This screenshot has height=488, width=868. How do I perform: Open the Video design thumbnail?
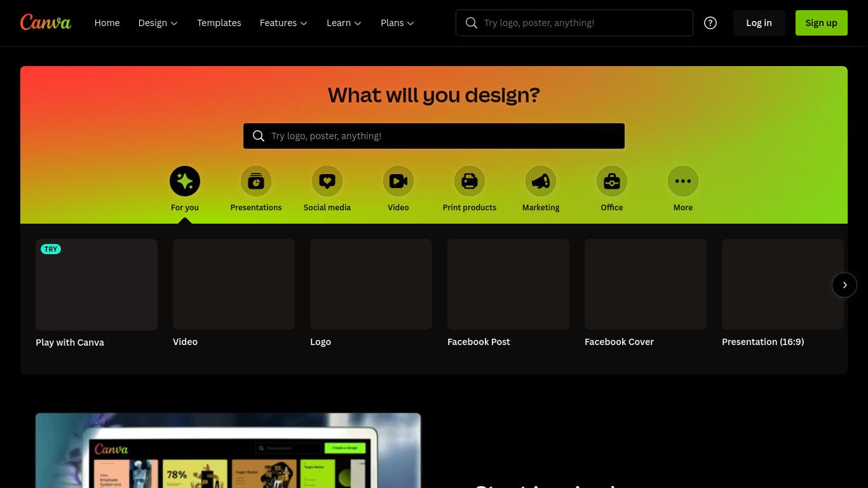(234, 284)
